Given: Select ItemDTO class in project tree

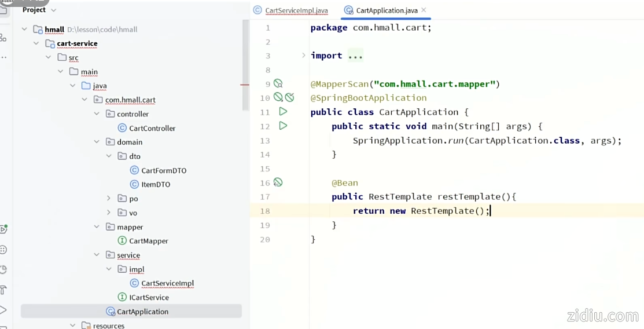Looking at the screenshot, I should [x=156, y=184].
